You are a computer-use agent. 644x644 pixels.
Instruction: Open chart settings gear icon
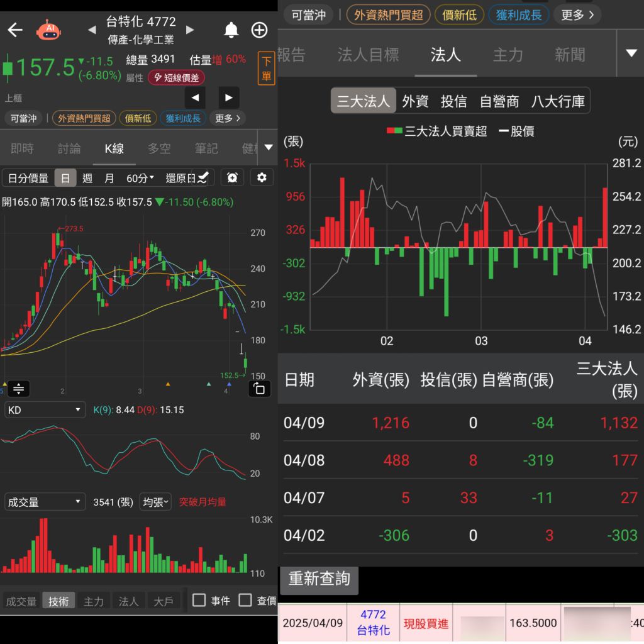(262, 178)
